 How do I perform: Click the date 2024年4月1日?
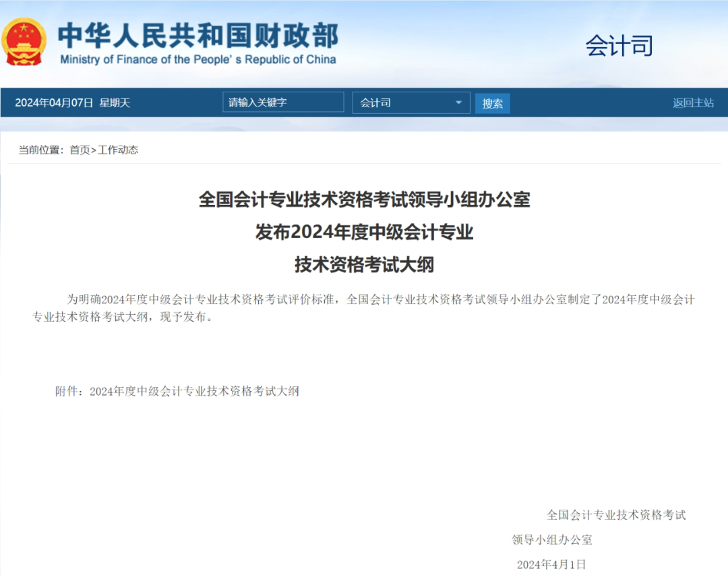(x=551, y=564)
